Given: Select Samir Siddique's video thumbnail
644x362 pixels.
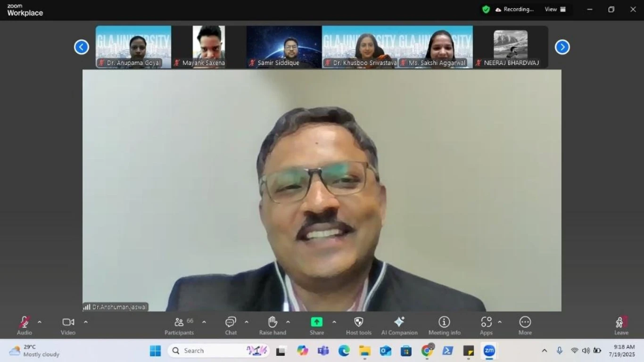Looking at the screenshot, I should (284, 47).
